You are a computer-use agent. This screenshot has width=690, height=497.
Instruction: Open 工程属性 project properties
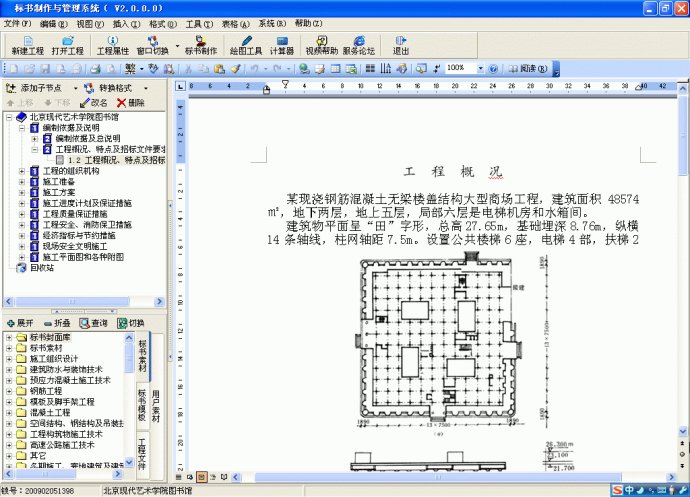click(113, 46)
